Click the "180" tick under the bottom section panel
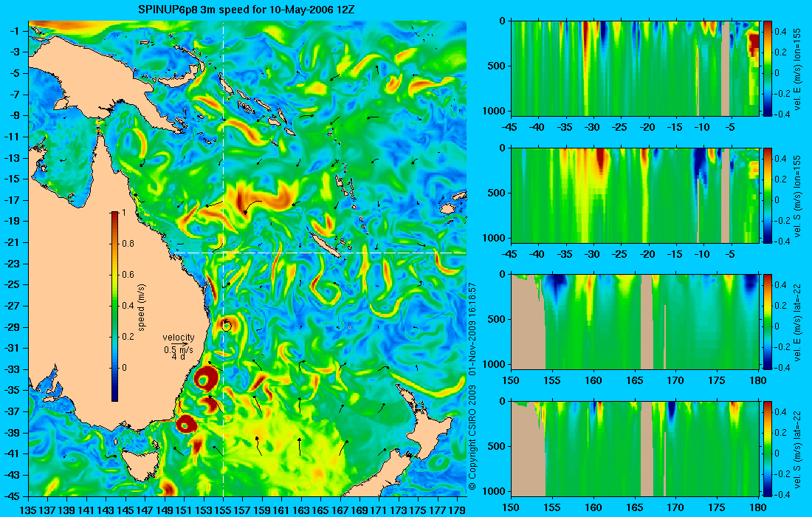This screenshot has width=812, height=517. tap(758, 507)
